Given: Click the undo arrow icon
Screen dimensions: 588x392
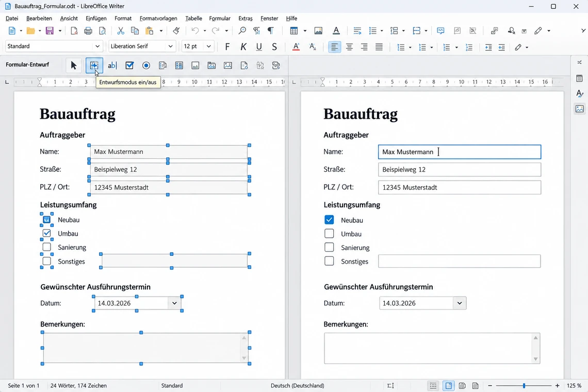Looking at the screenshot, I should coord(195,31).
